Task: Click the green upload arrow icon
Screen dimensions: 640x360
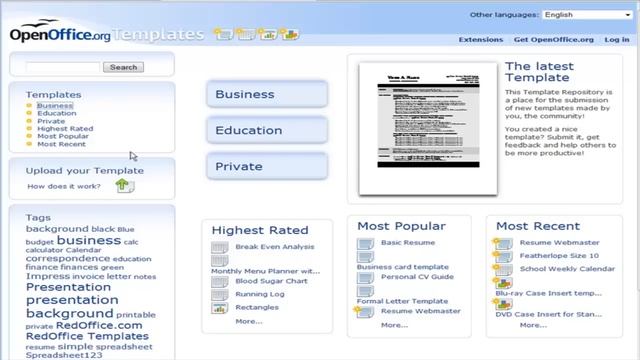Action: pos(124,186)
